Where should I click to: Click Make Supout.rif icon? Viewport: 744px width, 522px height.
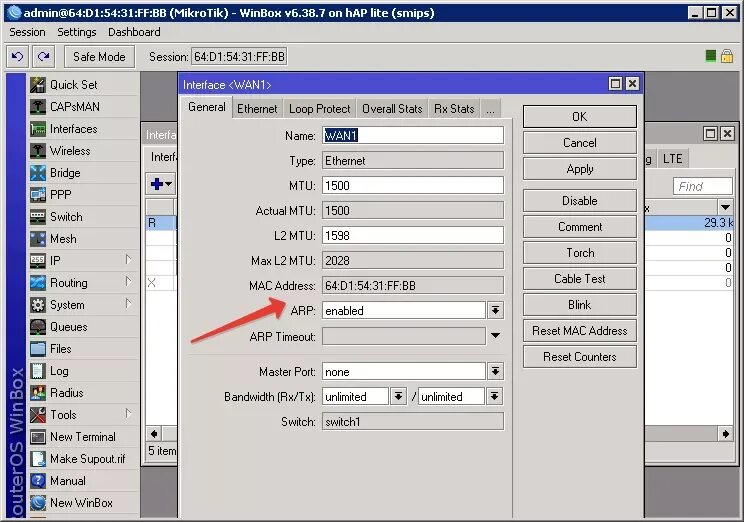(38, 459)
